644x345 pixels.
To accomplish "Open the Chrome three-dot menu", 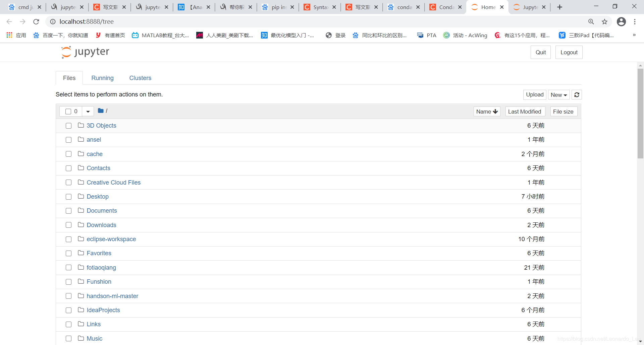I will (x=635, y=21).
